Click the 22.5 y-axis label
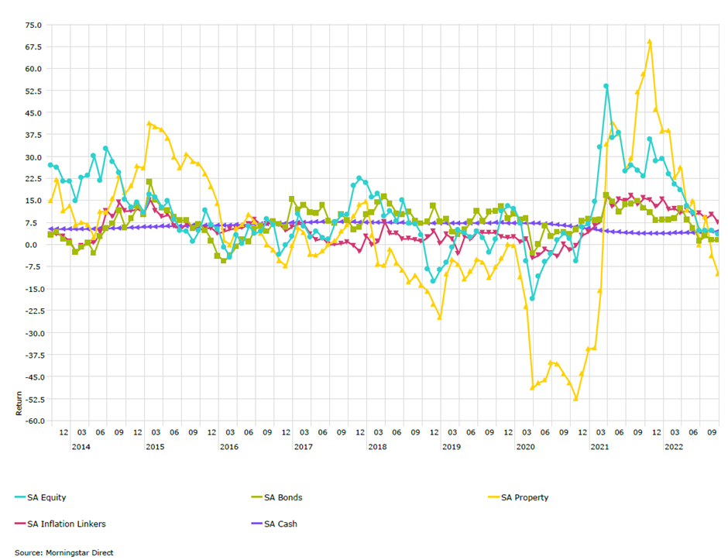The height and width of the screenshot is (560, 728). [33, 179]
